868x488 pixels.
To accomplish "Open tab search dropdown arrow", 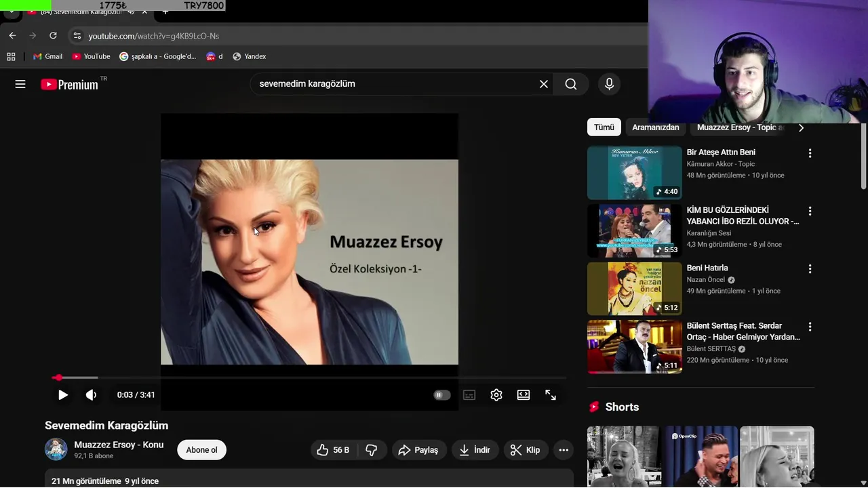I will tap(12, 12).
